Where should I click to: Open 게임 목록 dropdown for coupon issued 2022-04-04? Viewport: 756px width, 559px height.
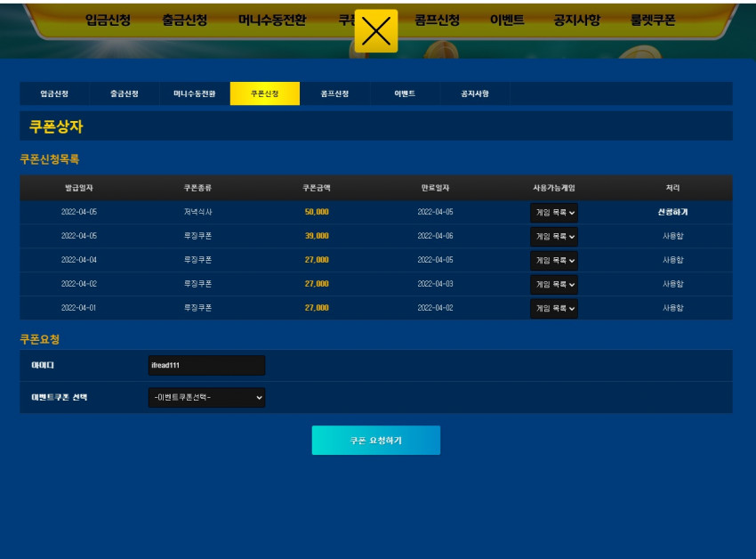[554, 261]
